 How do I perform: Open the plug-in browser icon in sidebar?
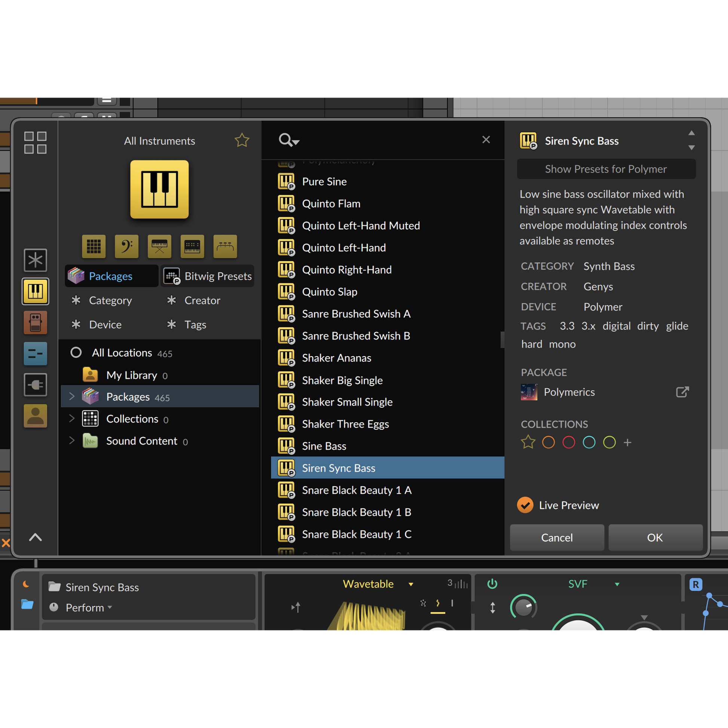pyautogui.click(x=36, y=385)
